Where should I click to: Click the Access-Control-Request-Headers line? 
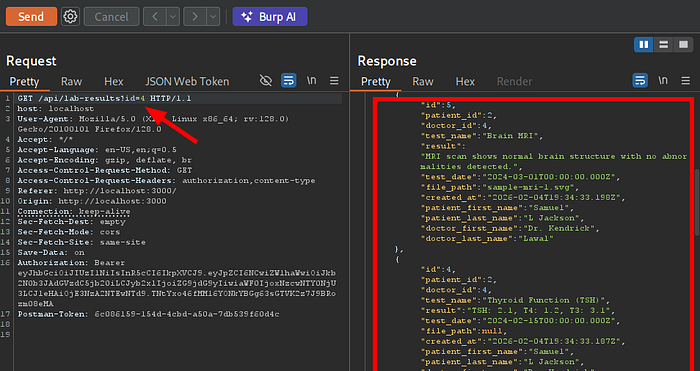(x=166, y=180)
